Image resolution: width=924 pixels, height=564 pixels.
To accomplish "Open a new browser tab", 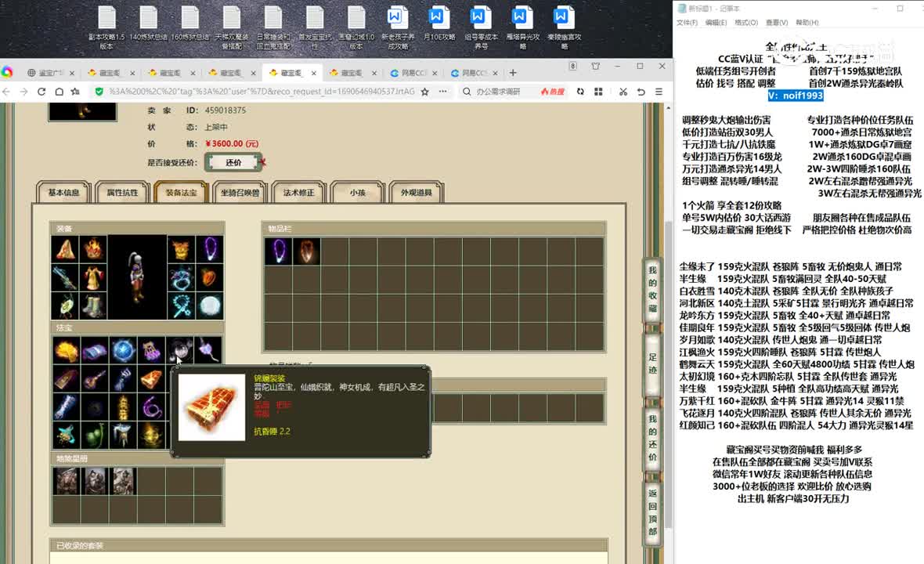I will (x=513, y=73).
